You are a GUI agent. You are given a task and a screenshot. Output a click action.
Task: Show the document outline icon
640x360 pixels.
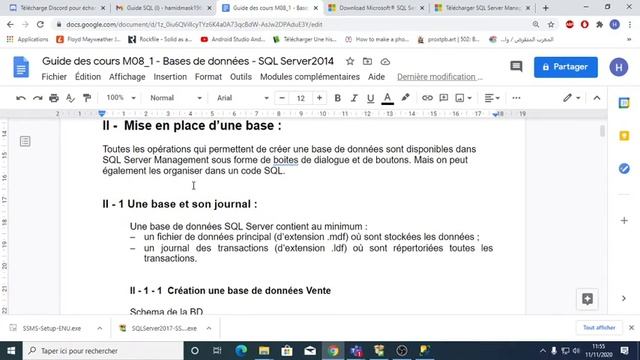25,141
